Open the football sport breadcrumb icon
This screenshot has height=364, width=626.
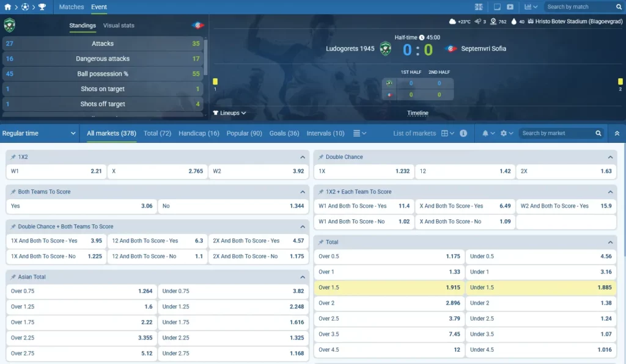coord(24,7)
